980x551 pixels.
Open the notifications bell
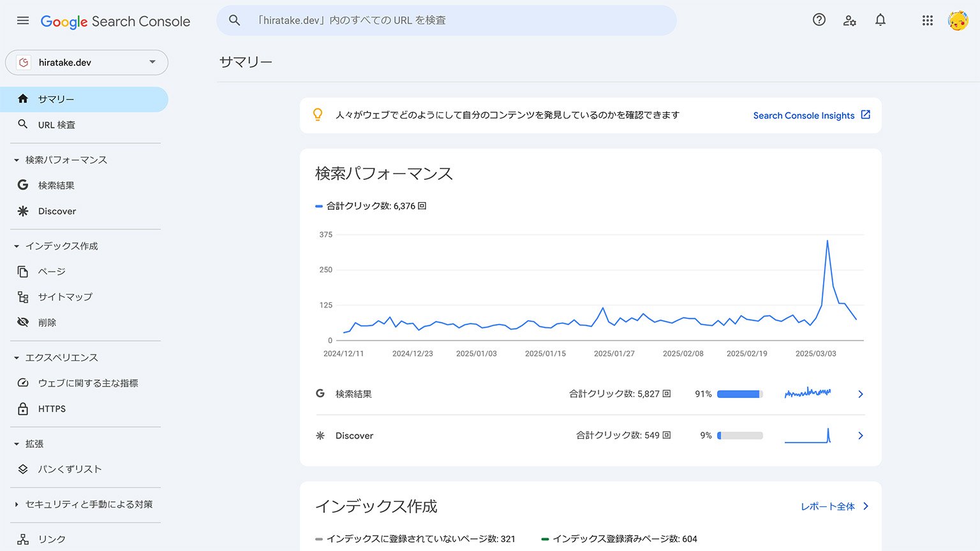(880, 20)
